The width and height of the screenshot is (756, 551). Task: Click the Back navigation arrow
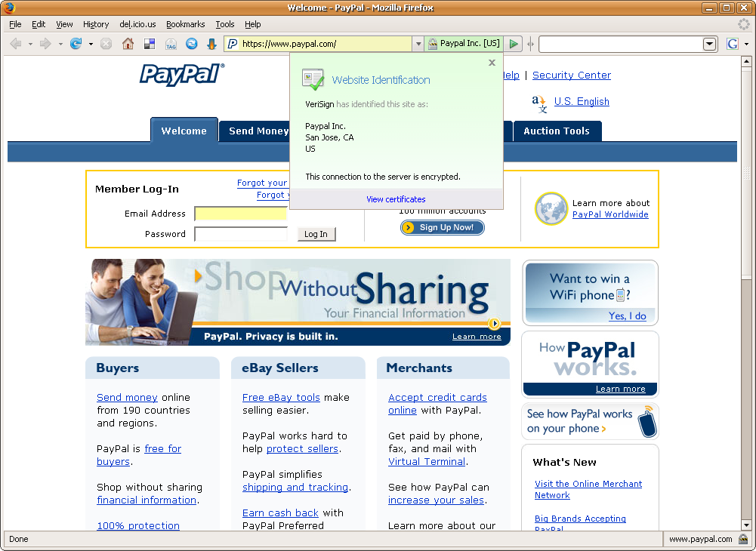coord(16,44)
